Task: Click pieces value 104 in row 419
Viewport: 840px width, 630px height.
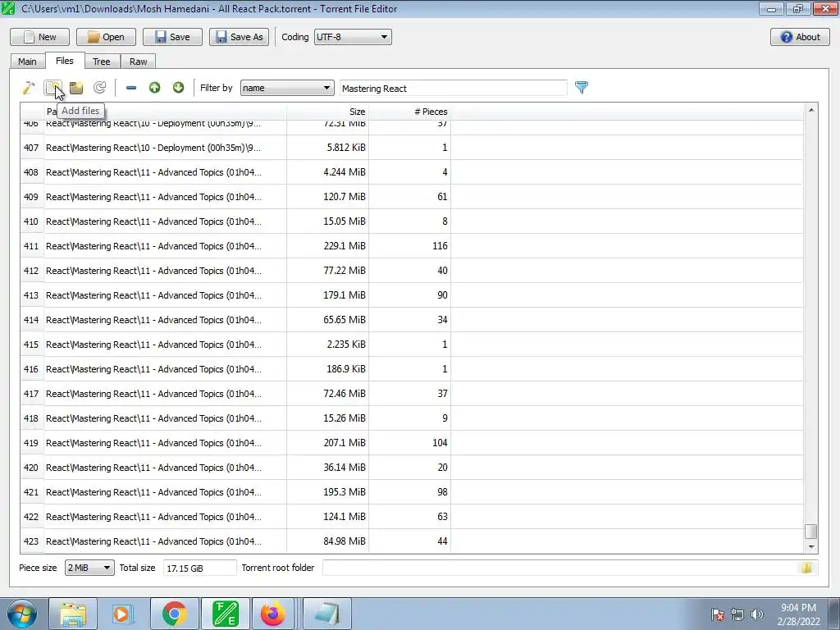Action: point(409,443)
